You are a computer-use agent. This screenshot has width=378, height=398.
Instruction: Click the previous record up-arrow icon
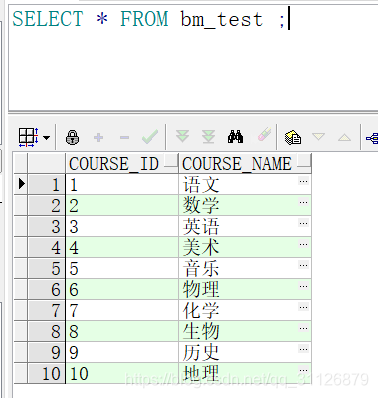coord(344,137)
